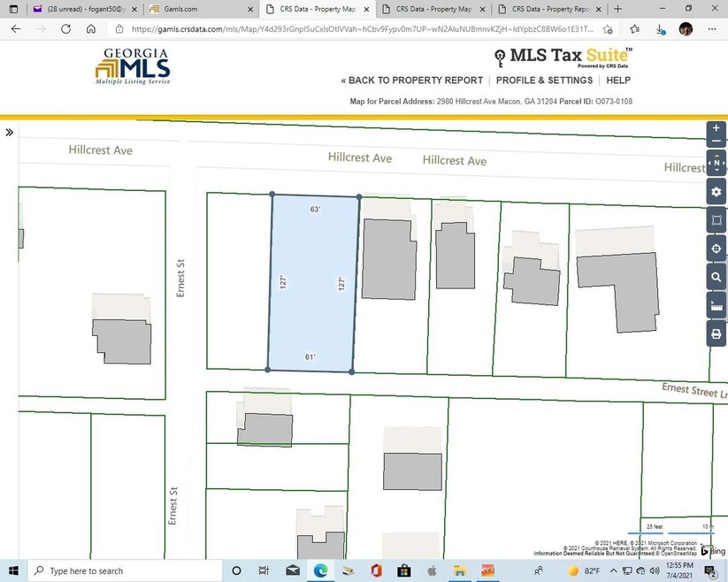Open map settings gear icon

pyautogui.click(x=717, y=192)
